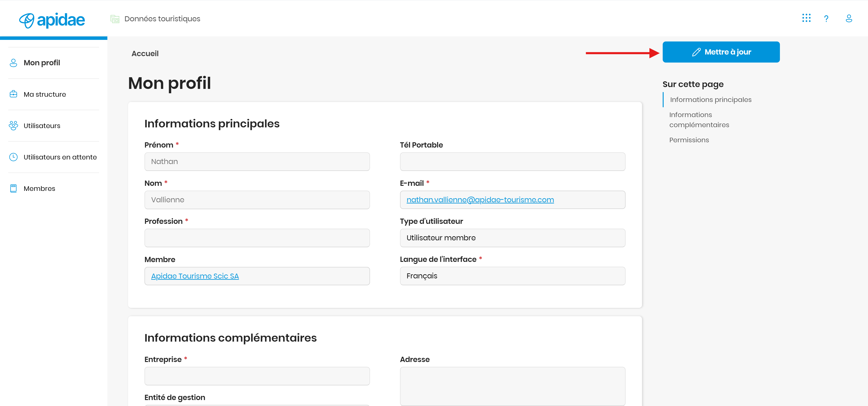Click the Ma structure briefcase icon

[14, 94]
